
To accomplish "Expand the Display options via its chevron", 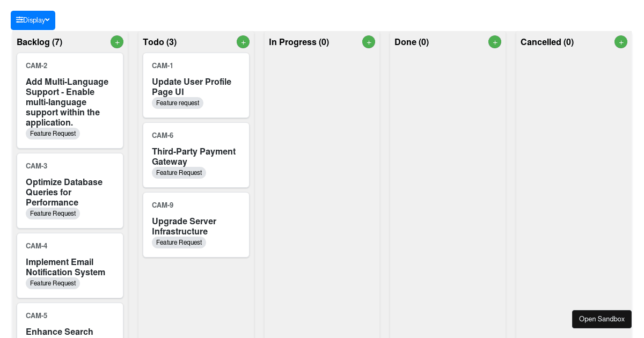I will click(x=47, y=20).
